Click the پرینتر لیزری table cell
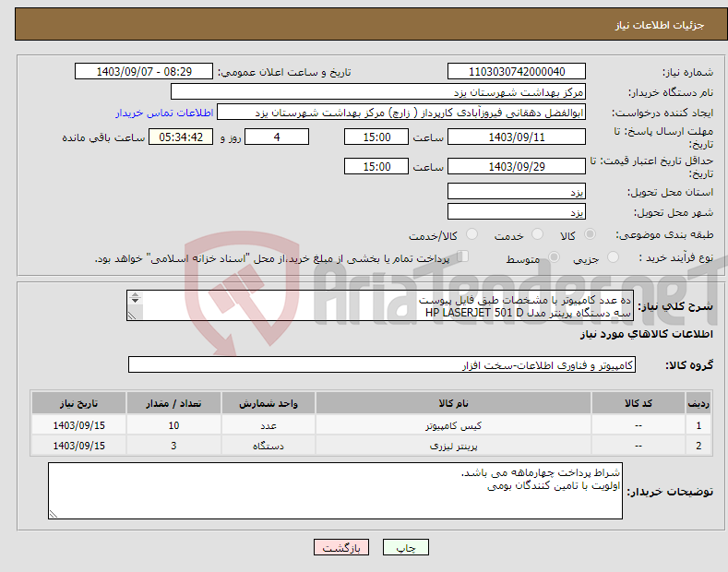 click(453, 446)
